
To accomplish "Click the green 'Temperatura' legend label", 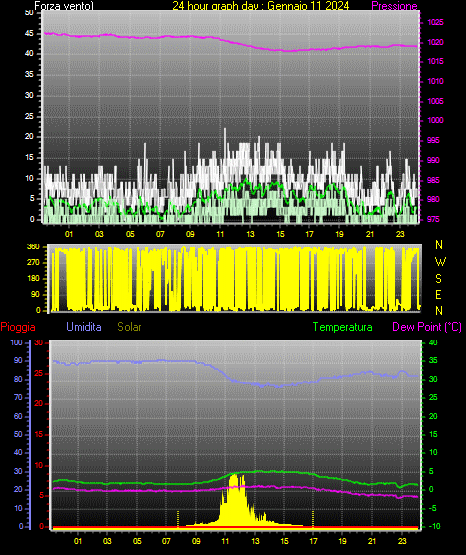I will (x=343, y=327).
